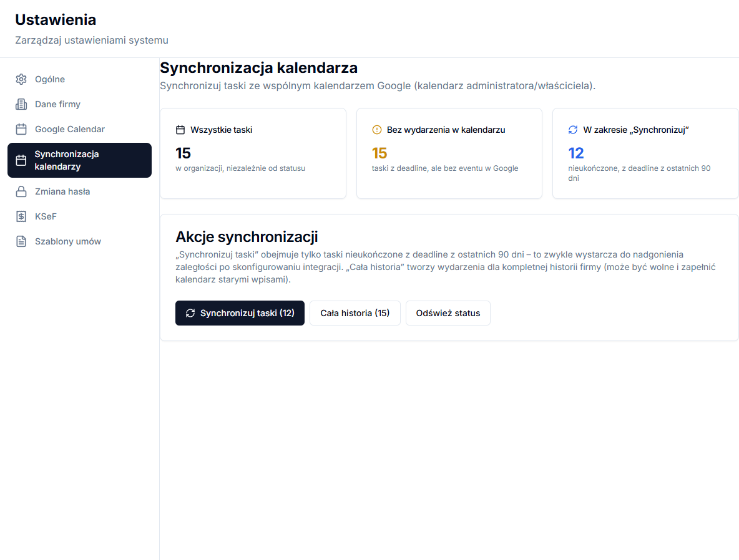Select Synchronizacja kalendarzy in sidebar

[x=80, y=160]
